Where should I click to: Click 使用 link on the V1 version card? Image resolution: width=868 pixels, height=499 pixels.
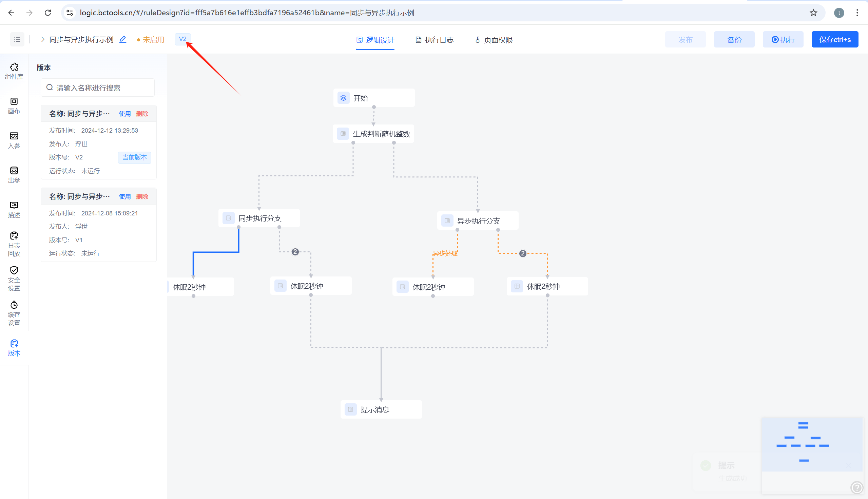(x=125, y=196)
